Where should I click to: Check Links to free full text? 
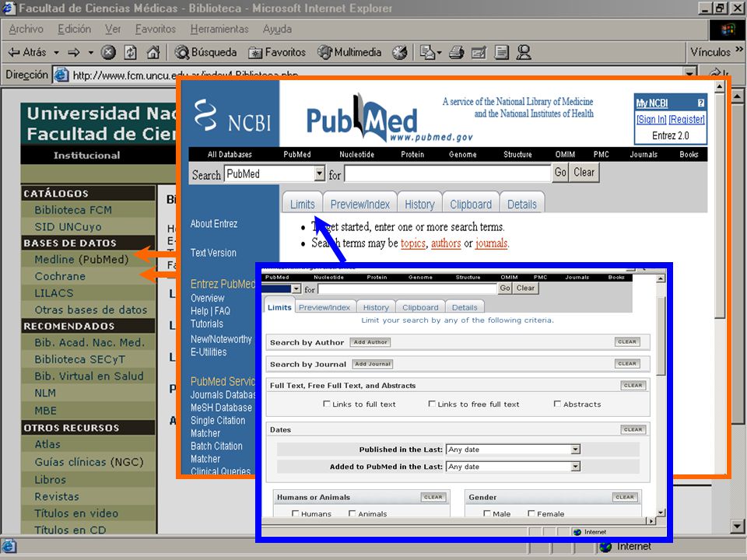click(x=432, y=404)
